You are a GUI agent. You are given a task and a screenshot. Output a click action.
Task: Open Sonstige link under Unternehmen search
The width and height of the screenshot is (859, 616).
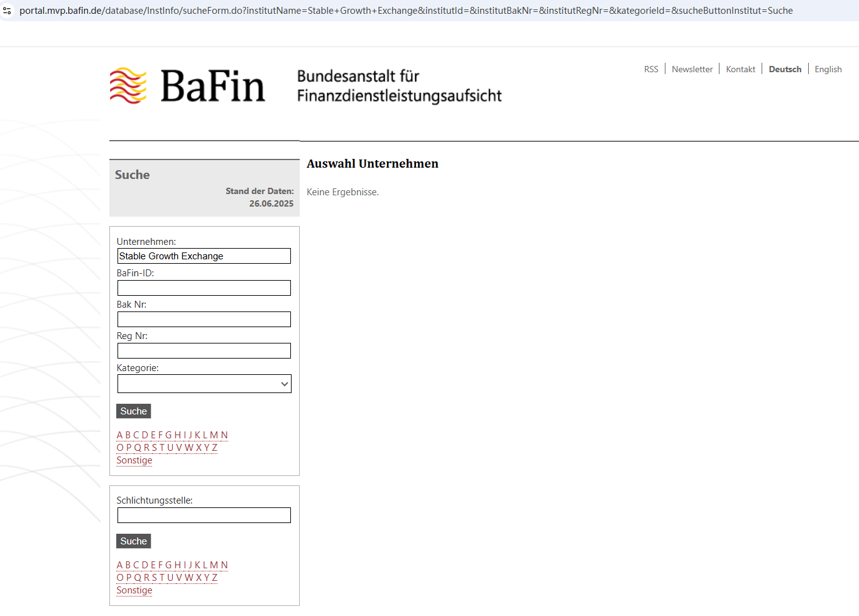click(x=134, y=460)
